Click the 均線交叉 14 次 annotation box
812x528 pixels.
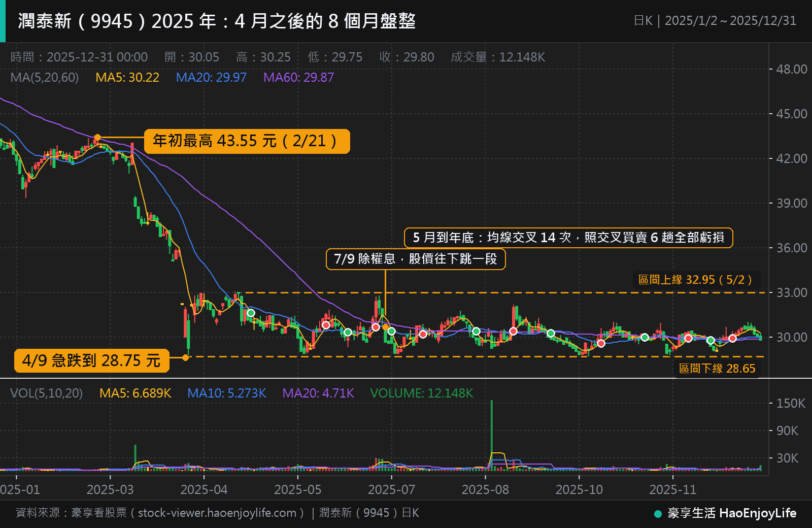pos(568,238)
